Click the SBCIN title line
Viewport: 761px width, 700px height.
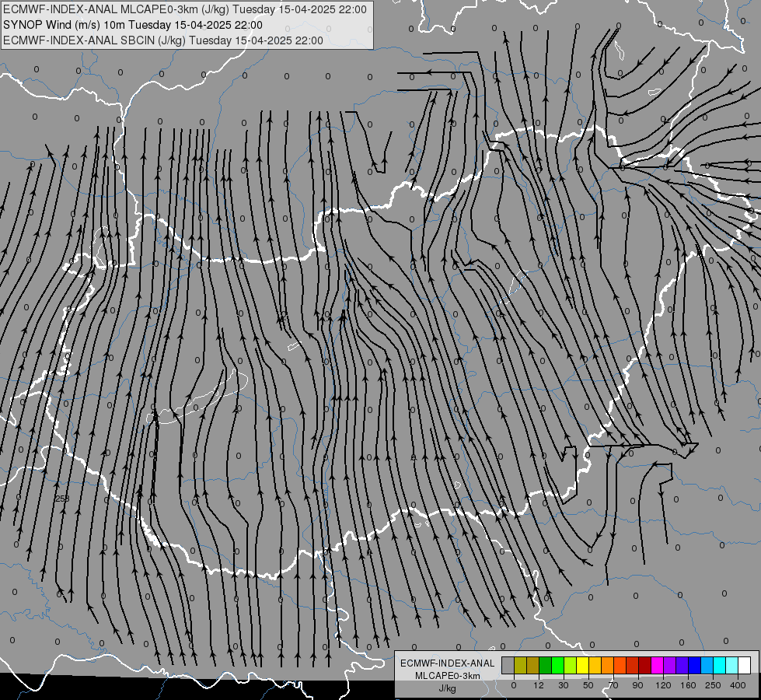(163, 40)
